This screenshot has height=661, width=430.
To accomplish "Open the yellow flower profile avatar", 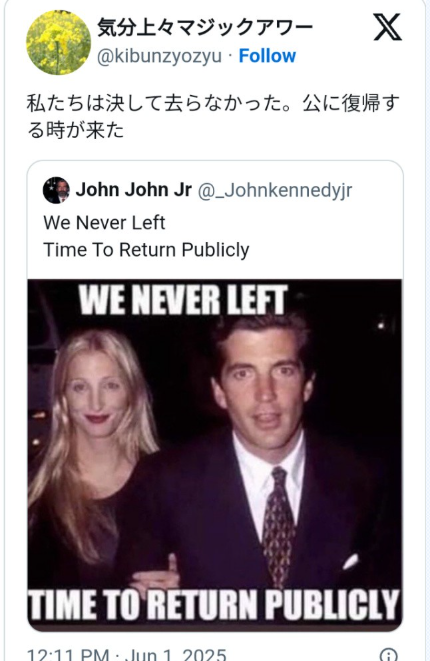I will [x=58, y=43].
